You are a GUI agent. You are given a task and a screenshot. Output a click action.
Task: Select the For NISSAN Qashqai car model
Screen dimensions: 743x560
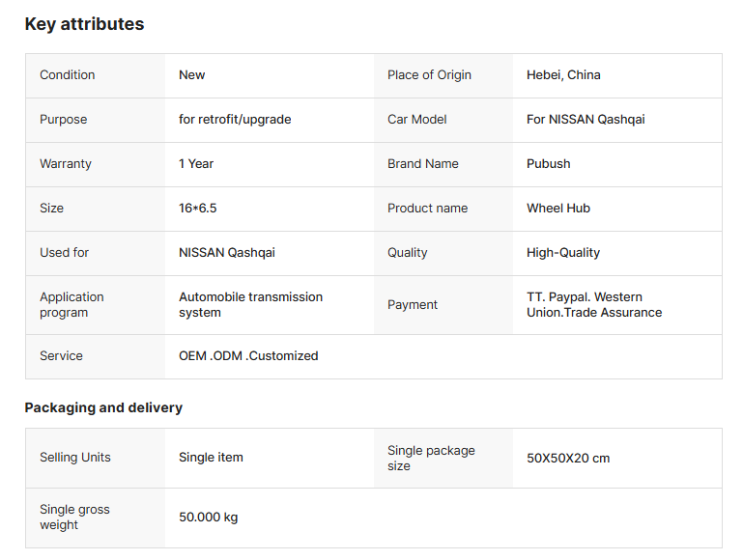(586, 120)
